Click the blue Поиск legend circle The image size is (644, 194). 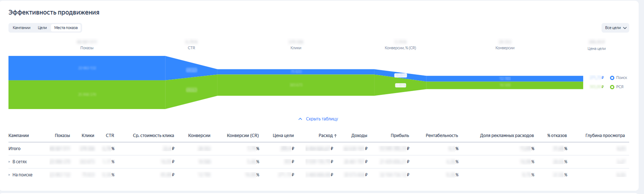coord(612,78)
